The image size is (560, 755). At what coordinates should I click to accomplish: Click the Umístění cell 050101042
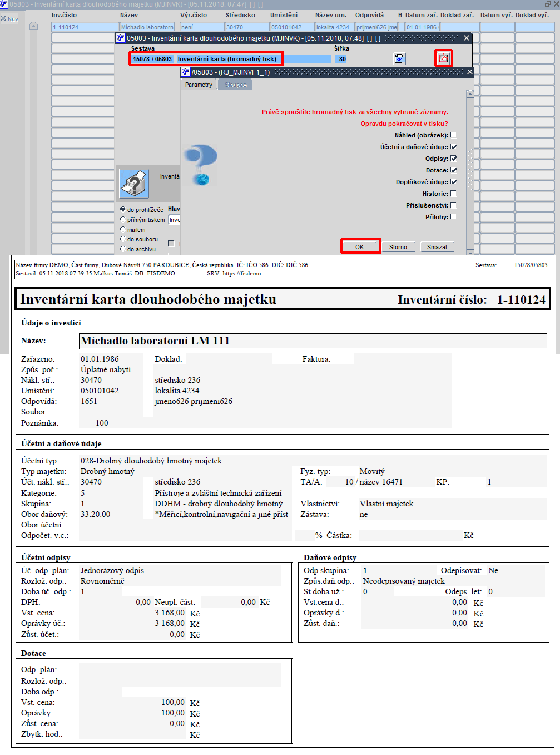point(292,27)
